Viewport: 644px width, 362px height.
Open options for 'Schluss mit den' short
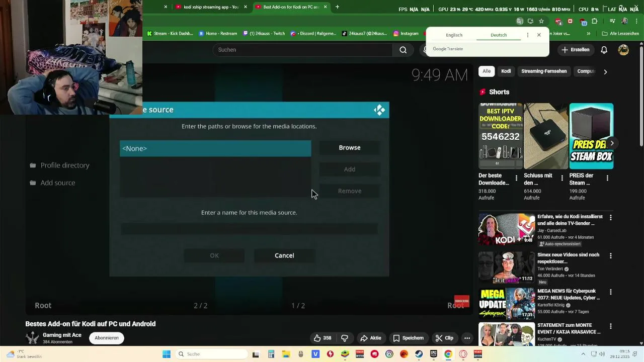click(562, 178)
